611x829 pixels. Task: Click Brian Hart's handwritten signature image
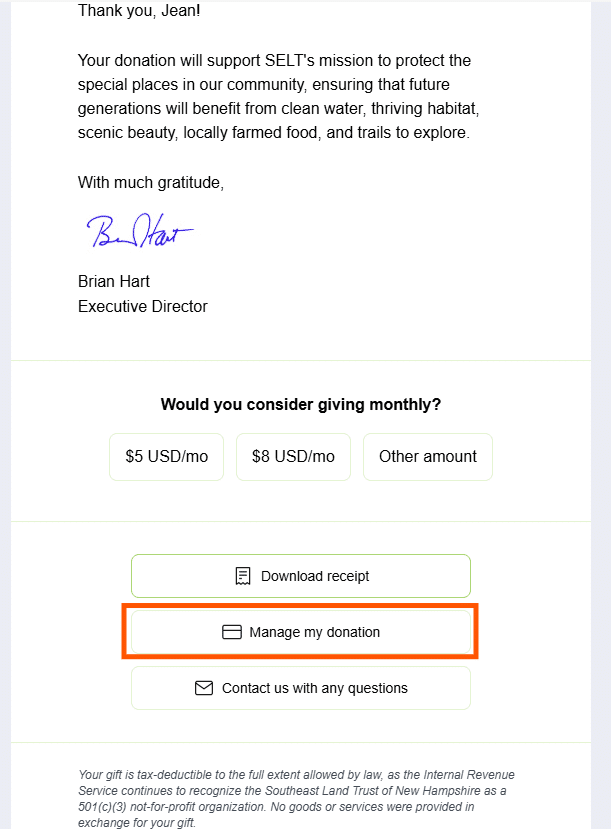pos(138,231)
